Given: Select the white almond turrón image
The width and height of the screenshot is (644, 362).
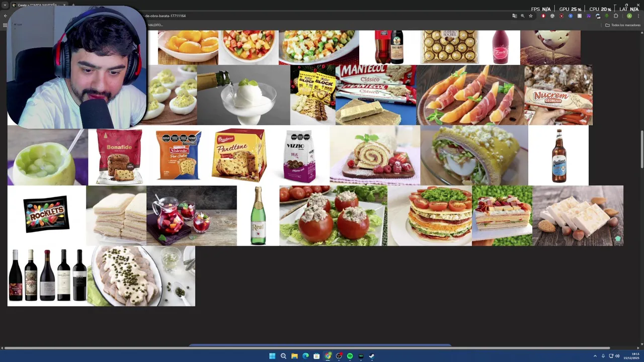Looking at the screenshot, I should click(578, 216).
